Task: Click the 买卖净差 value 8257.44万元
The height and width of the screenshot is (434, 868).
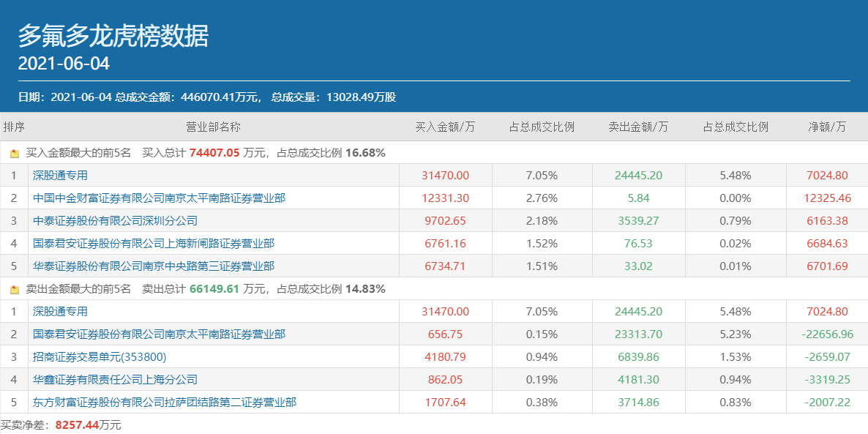Action: [88, 425]
